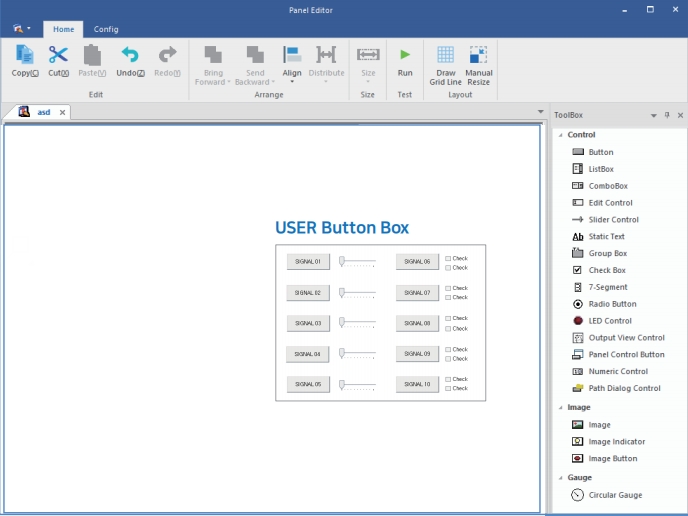Click the SIGNAL 10 button on the panel
The width and height of the screenshot is (688, 516).
click(x=417, y=384)
